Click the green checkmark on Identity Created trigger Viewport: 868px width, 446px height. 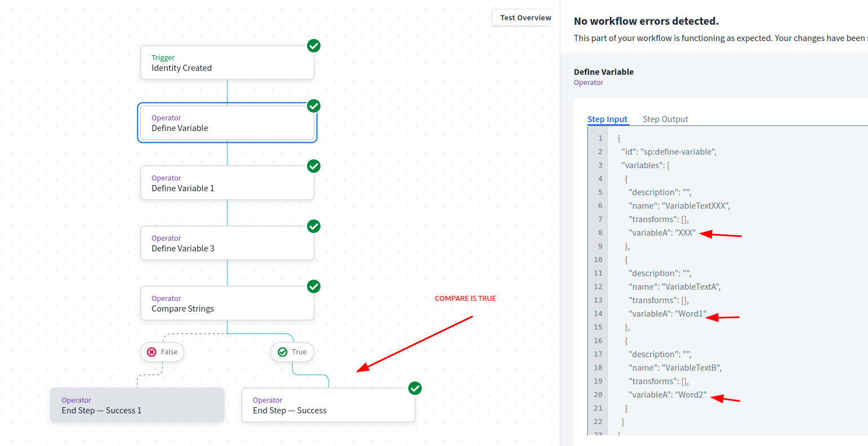[314, 46]
